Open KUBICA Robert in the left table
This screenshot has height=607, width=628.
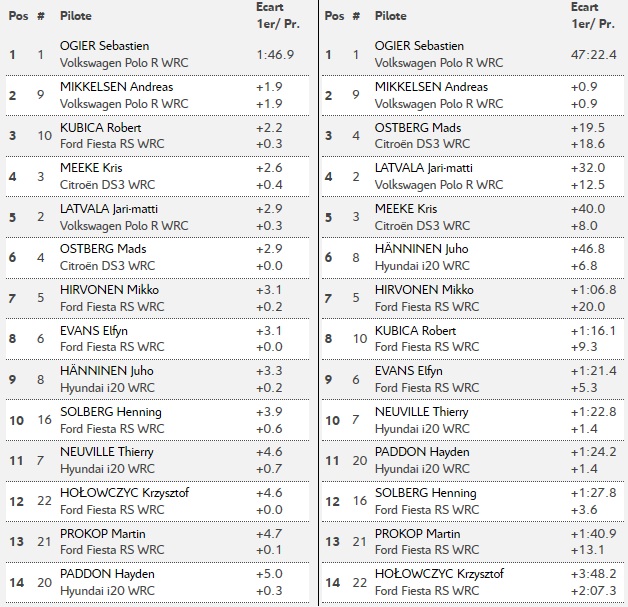pyautogui.click(x=101, y=128)
